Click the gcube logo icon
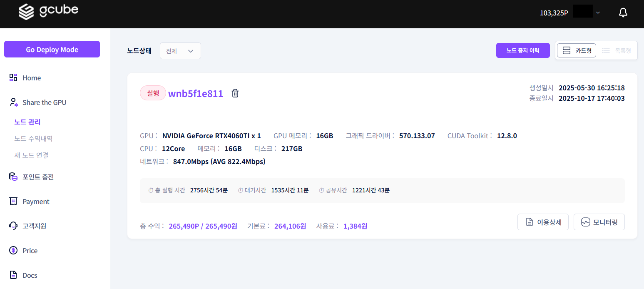This screenshot has height=289, width=644. (26, 12)
